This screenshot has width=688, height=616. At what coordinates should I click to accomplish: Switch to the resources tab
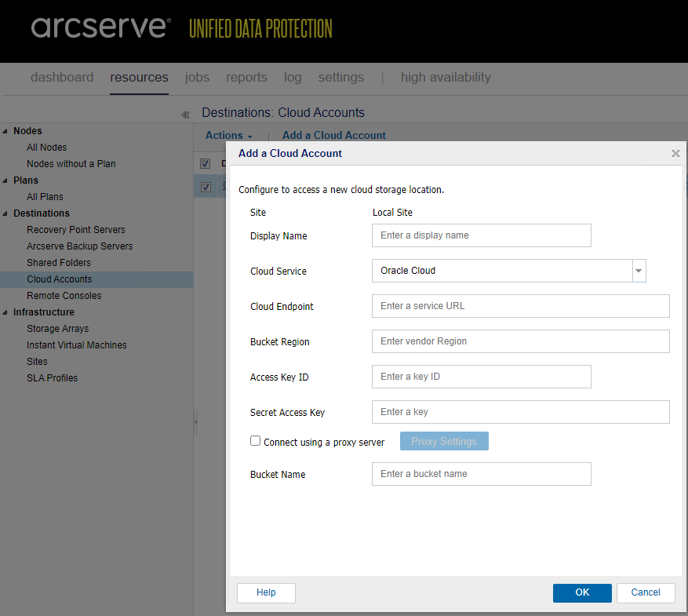pos(139,77)
